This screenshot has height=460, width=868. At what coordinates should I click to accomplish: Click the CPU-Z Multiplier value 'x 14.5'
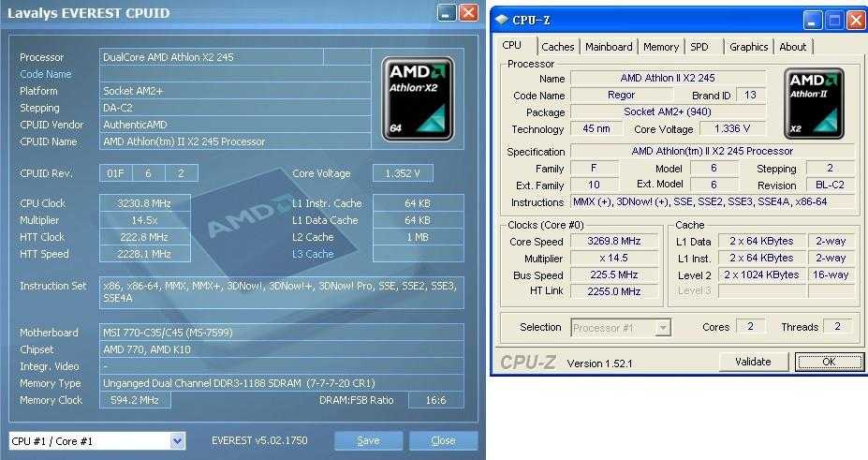point(614,258)
